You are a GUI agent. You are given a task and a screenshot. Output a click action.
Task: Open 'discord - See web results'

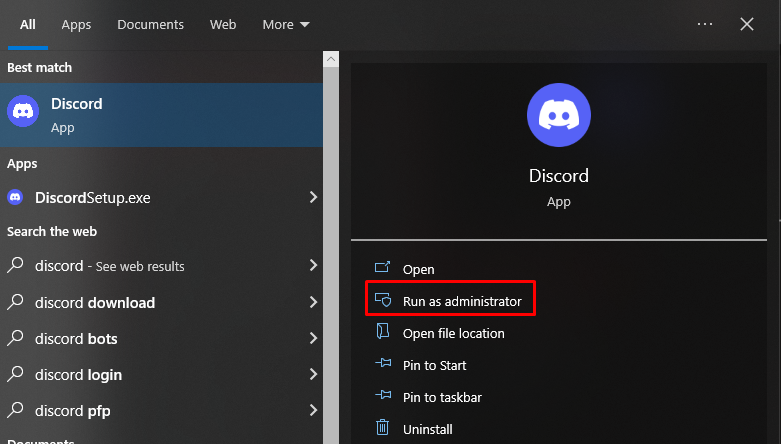click(161, 266)
